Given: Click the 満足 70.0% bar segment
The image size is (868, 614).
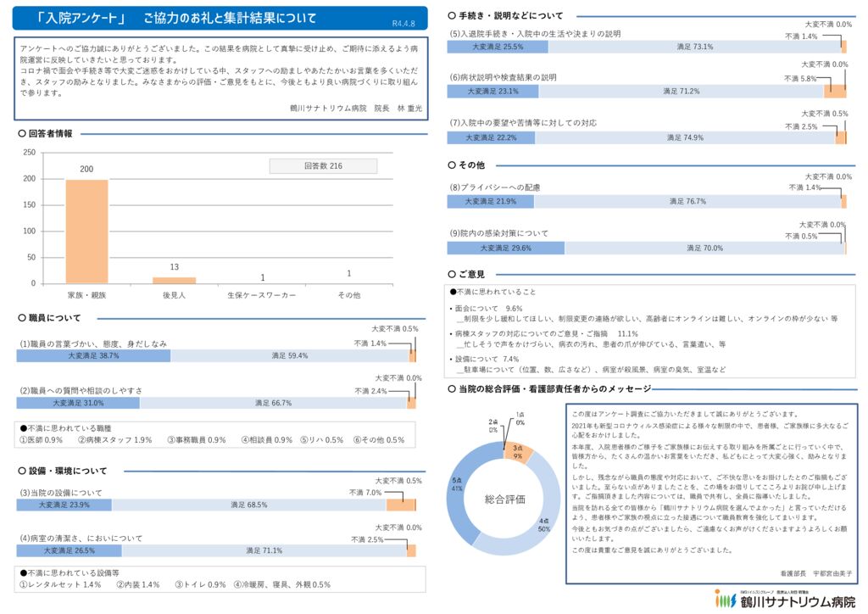Looking at the screenshot, I should 704,248.
